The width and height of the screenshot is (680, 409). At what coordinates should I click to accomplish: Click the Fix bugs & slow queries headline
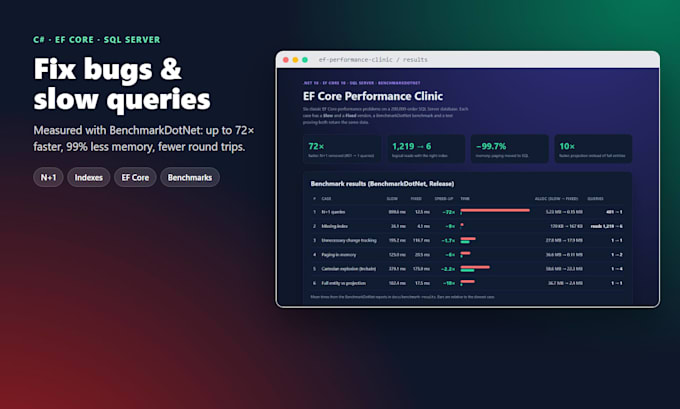point(122,84)
